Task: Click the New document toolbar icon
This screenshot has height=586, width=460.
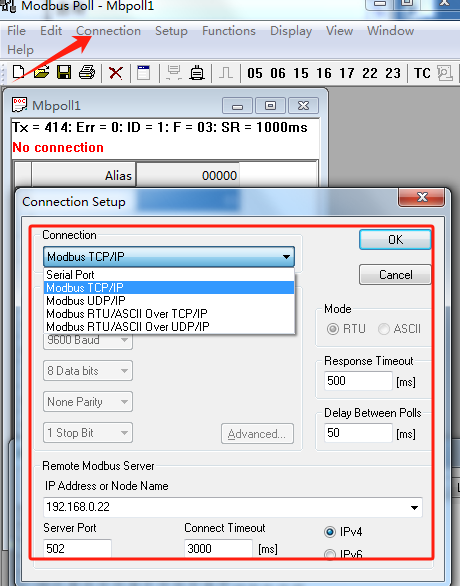Action: point(19,73)
